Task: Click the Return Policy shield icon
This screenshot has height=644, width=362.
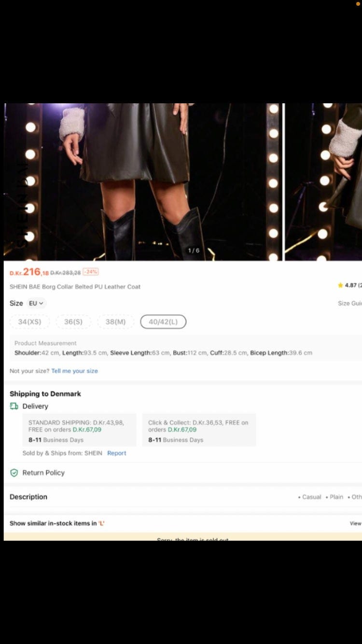Action: pyautogui.click(x=14, y=473)
